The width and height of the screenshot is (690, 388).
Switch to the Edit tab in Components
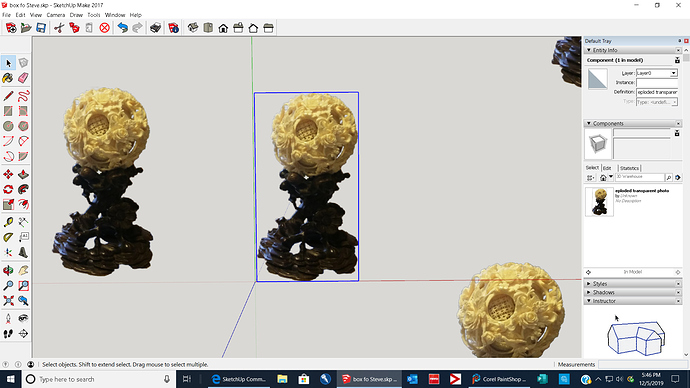click(607, 168)
